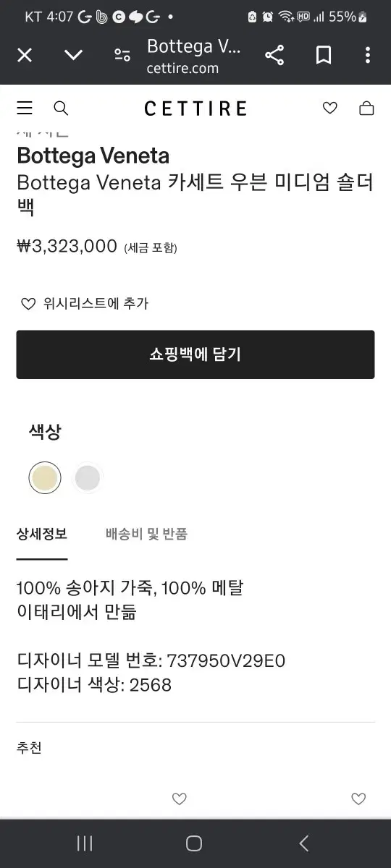Tap the share icon
This screenshot has height=868, width=391.
[x=274, y=55]
